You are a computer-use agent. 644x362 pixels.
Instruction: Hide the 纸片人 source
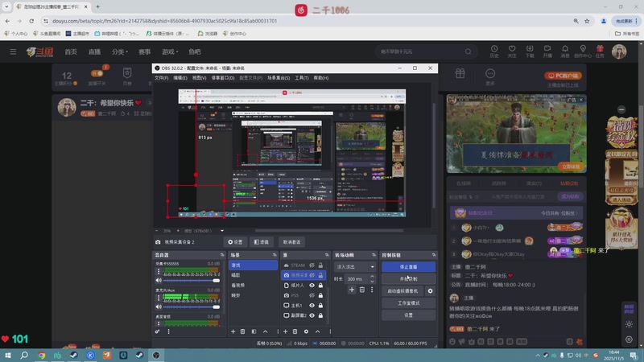312,286
